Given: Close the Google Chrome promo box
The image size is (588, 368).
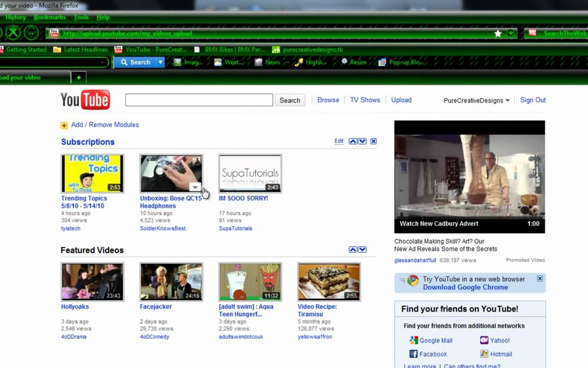Looking at the screenshot, I should coord(540,278).
